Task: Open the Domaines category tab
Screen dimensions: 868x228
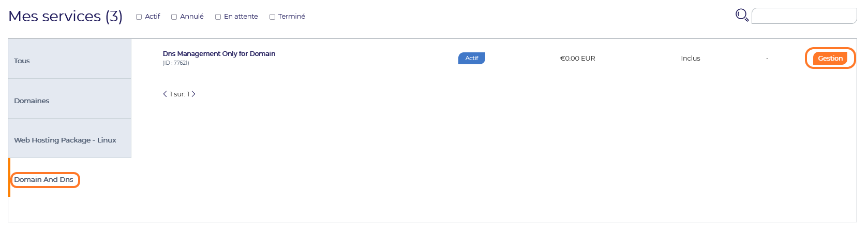Action: click(x=70, y=98)
